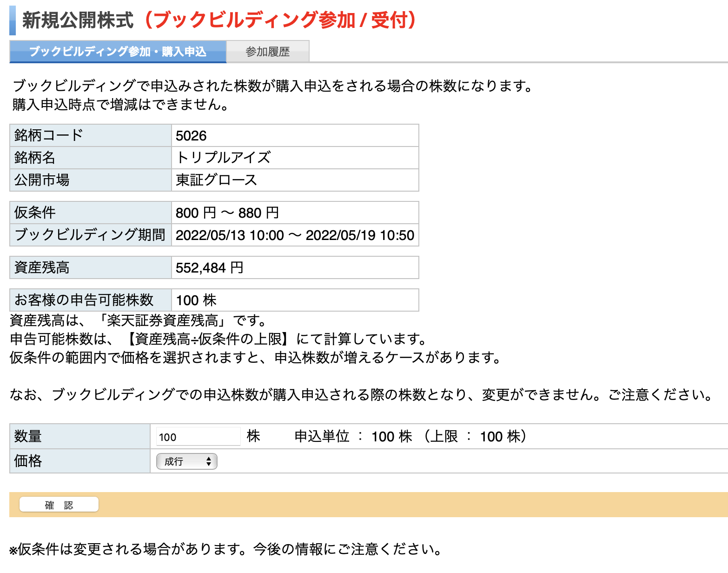Click the book building period 2022/05/13 10:00 ～ 2022/05/19 10:50
728x573 pixels.
(295, 235)
